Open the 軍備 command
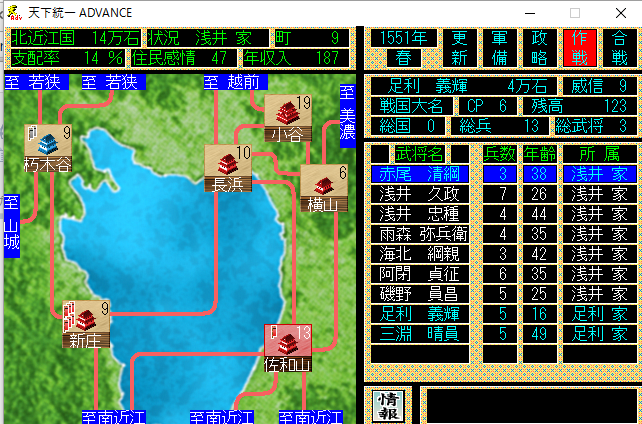The height and width of the screenshot is (424, 642). pyautogui.click(x=500, y=48)
